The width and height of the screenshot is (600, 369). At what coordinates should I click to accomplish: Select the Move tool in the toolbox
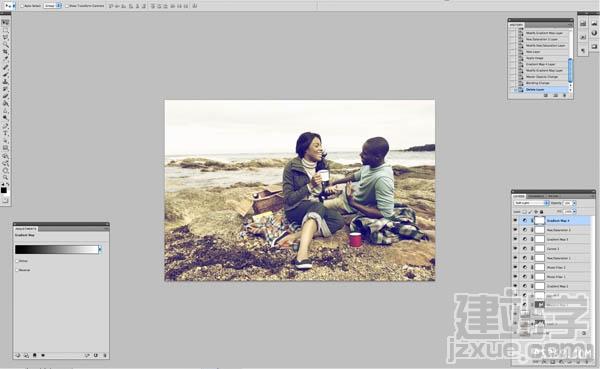(x=5, y=23)
